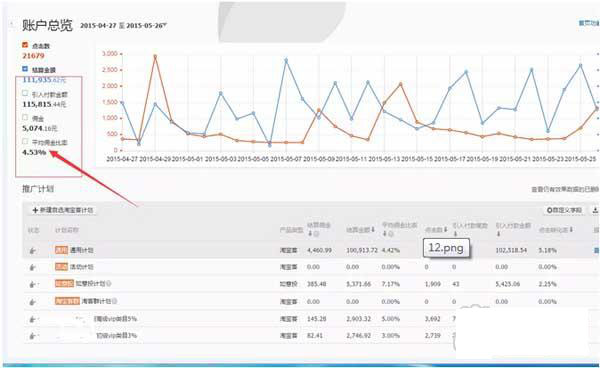Click info icon next to 淘客群计划

pos(114,301)
